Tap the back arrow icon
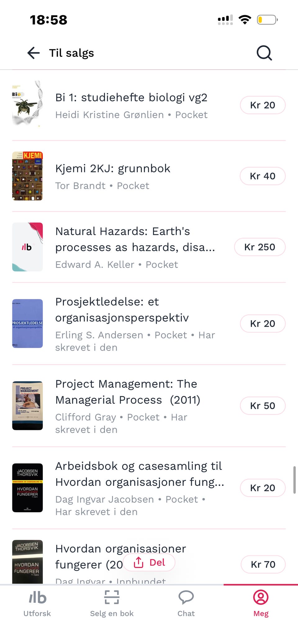 (x=34, y=53)
